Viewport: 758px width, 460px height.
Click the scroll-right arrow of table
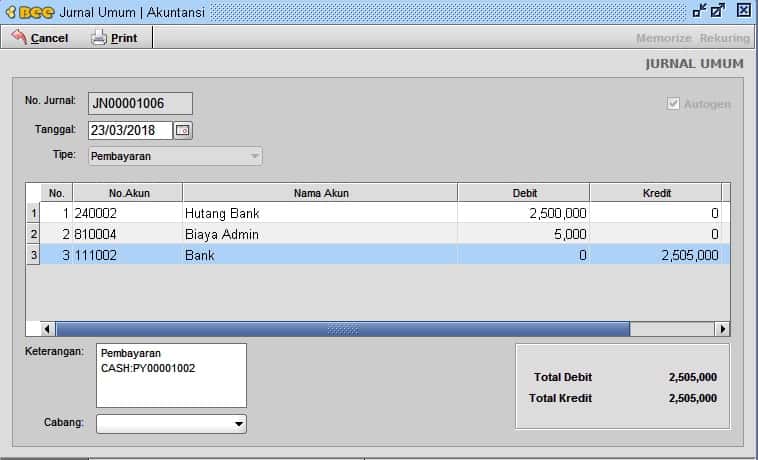point(721,329)
